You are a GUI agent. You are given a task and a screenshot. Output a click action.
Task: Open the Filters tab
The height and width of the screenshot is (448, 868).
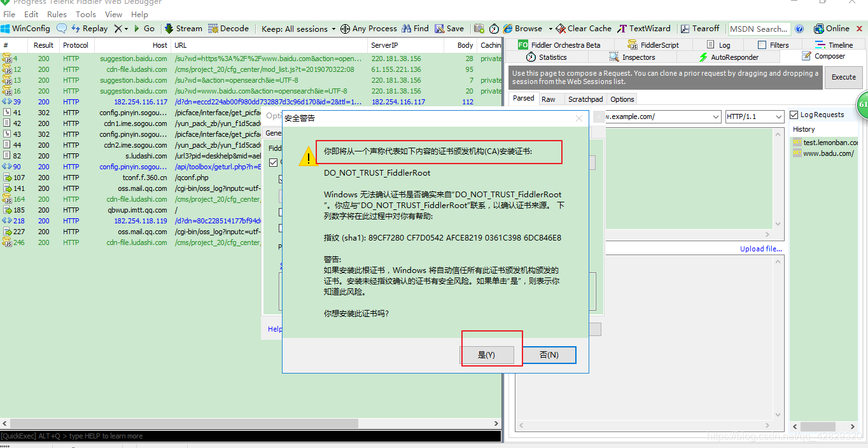point(773,45)
